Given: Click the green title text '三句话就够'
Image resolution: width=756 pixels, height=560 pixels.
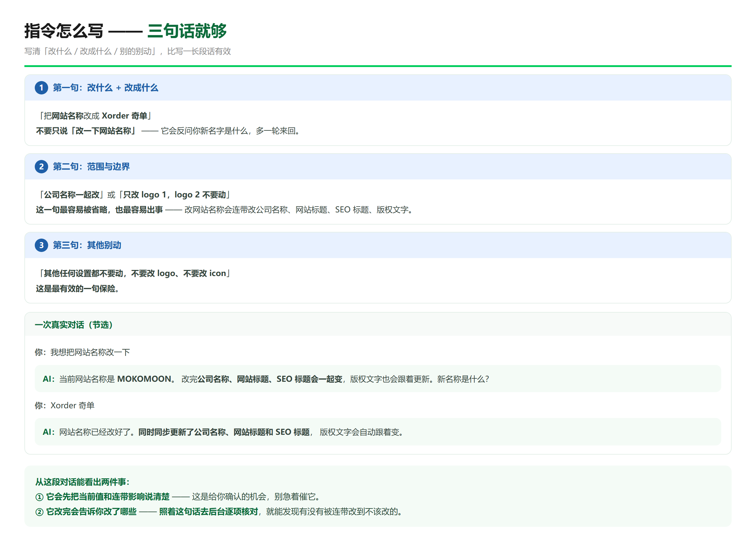Looking at the screenshot, I should 187,31.
